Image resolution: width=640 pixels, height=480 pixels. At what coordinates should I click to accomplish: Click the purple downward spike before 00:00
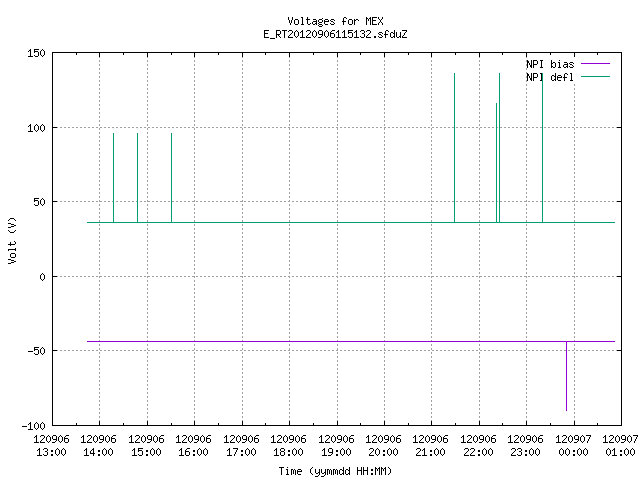pyautogui.click(x=567, y=376)
